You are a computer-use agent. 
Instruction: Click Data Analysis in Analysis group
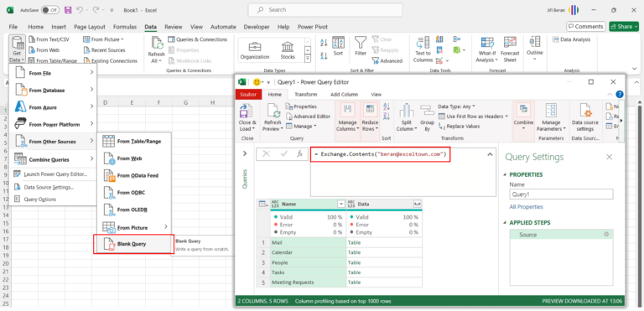point(572,39)
